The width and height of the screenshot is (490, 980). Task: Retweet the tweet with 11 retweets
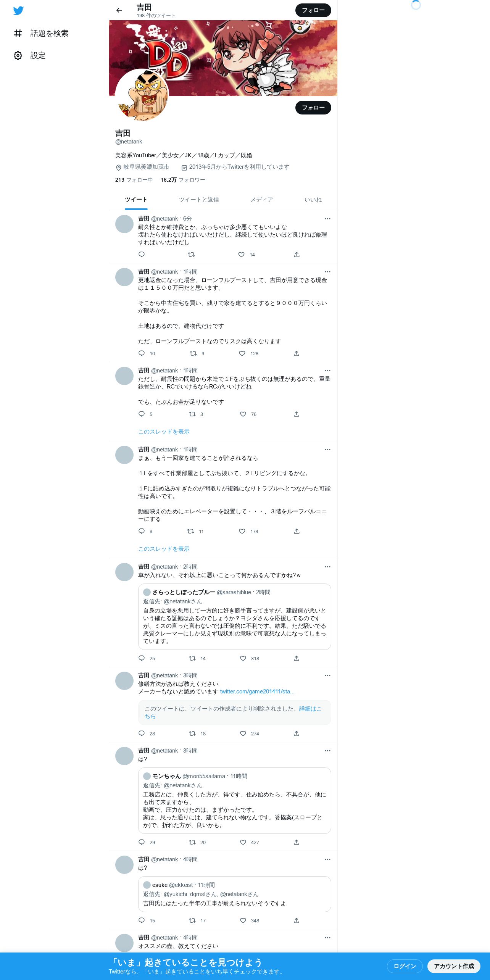[190, 531]
